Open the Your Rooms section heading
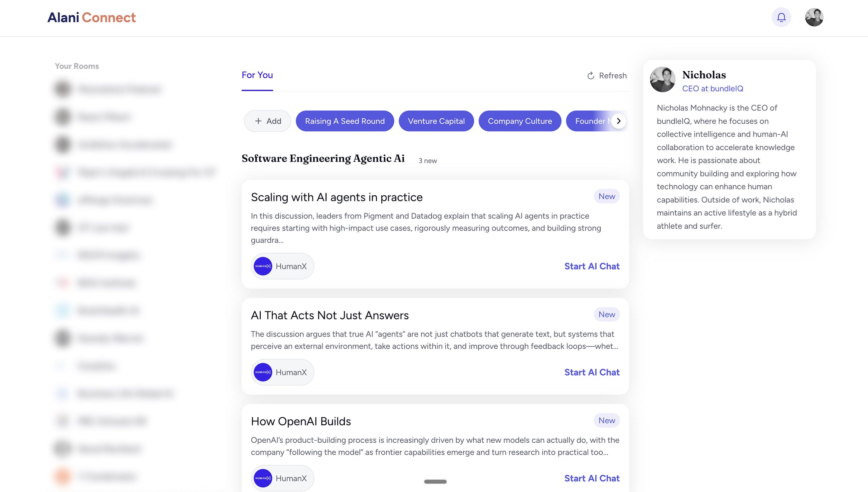The image size is (868, 492). click(77, 66)
